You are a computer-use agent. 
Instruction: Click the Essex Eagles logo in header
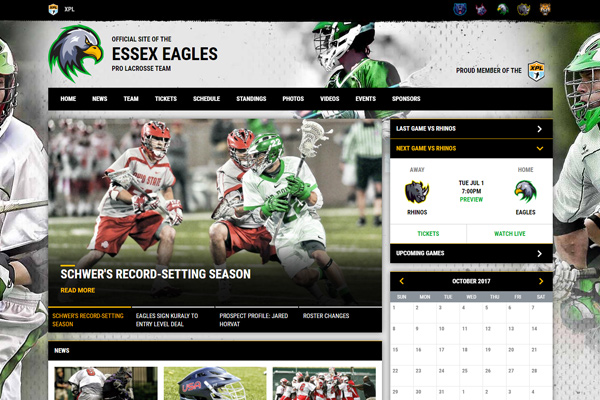(x=76, y=53)
